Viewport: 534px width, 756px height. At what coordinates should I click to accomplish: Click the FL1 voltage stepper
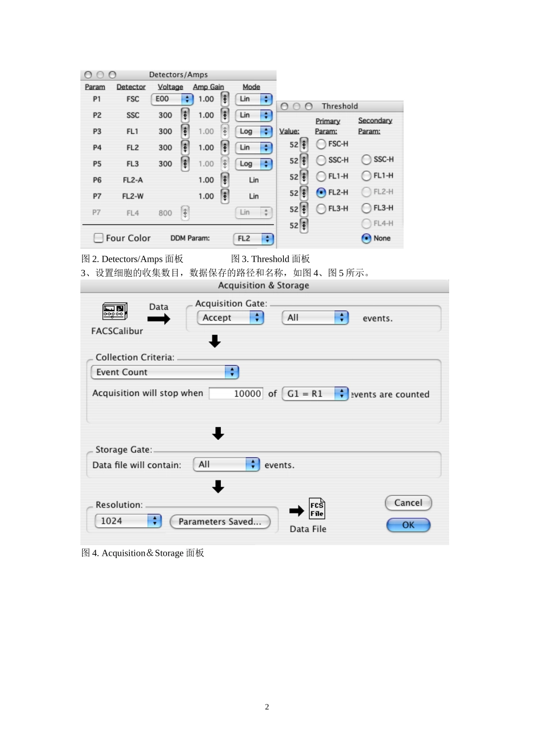(x=185, y=132)
